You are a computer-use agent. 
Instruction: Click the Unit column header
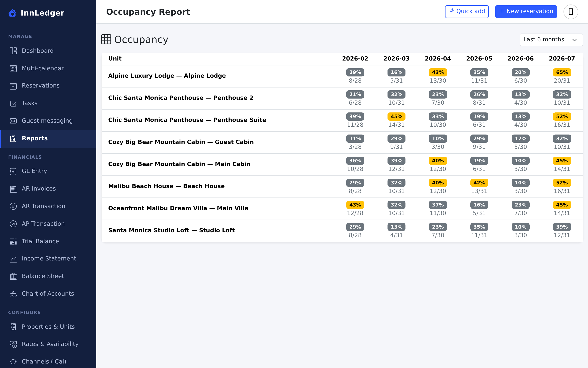pyautogui.click(x=115, y=59)
